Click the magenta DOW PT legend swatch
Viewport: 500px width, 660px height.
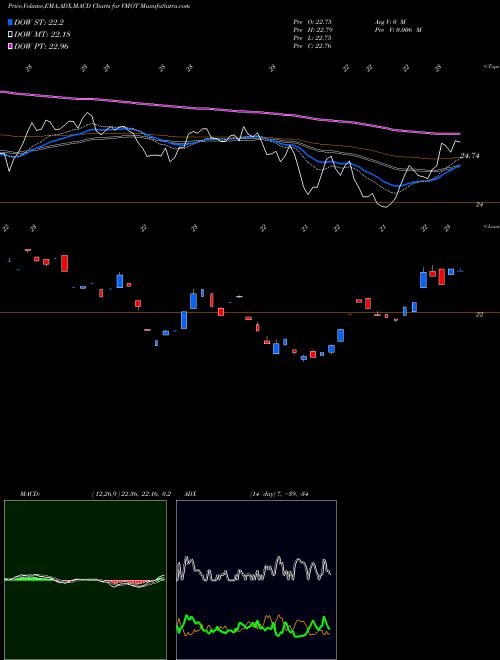click(10, 46)
